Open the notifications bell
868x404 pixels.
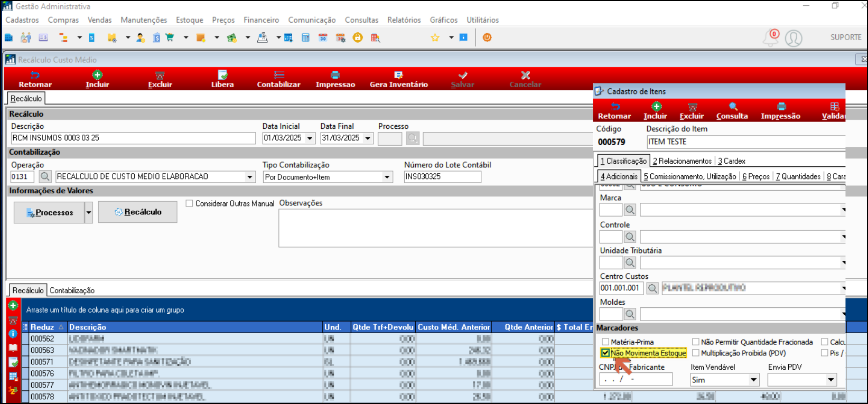click(x=770, y=38)
